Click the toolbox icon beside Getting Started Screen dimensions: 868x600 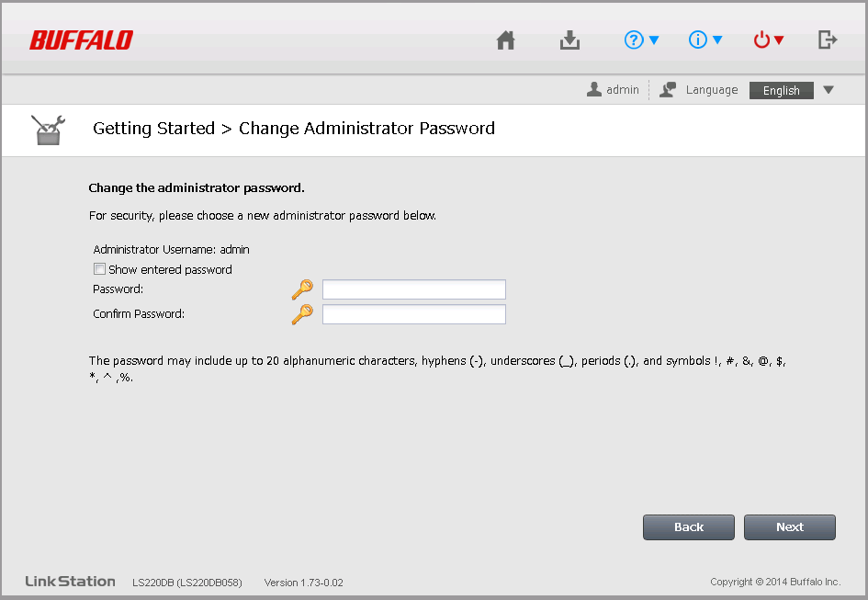pos(48,130)
